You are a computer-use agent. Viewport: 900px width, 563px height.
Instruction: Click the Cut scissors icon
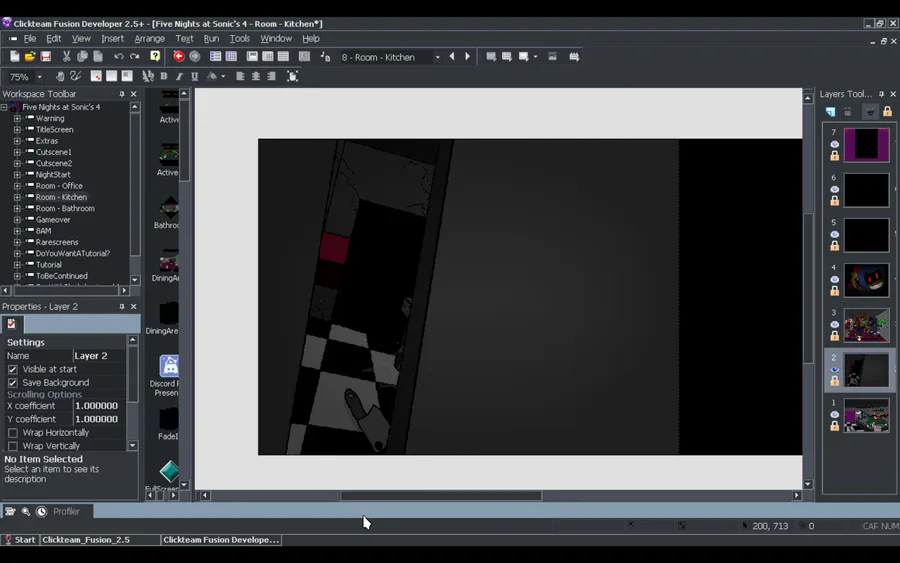[66, 57]
